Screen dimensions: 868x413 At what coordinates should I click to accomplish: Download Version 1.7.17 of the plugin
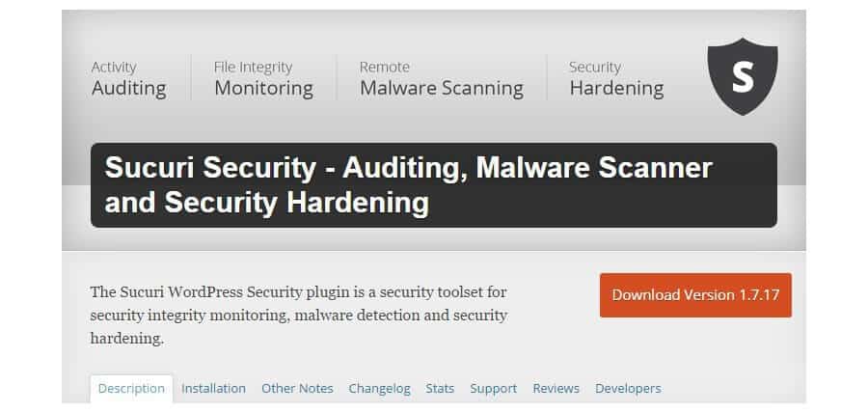pos(695,295)
